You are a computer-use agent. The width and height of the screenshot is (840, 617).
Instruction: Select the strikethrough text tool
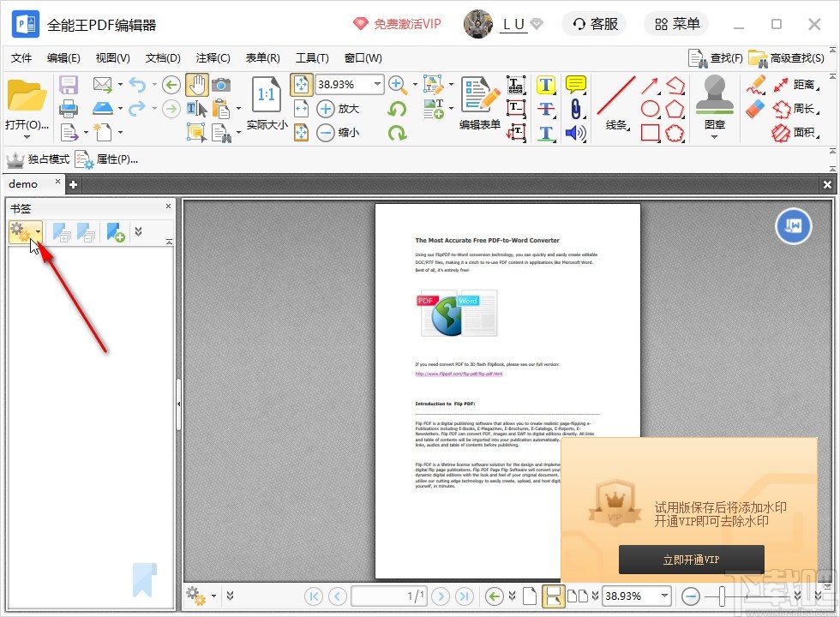coord(546,109)
